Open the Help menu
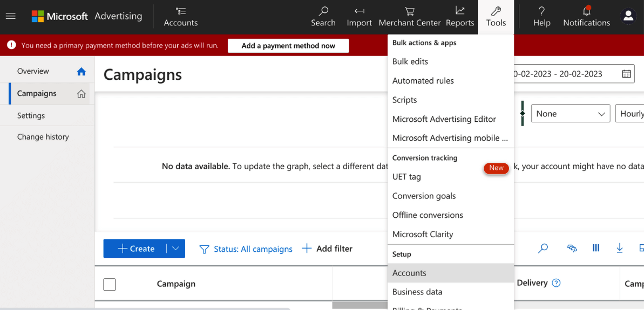Image resolution: width=644 pixels, height=310 pixels. [x=542, y=17]
